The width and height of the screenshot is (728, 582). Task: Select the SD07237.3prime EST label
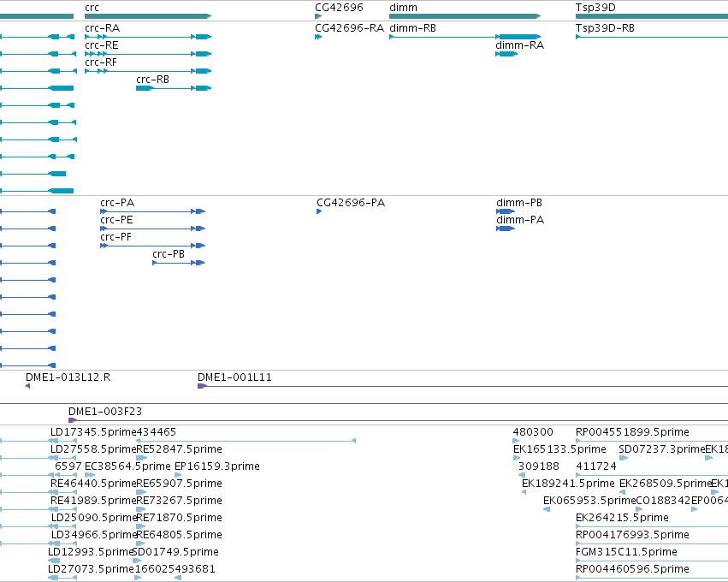pyautogui.click(x=661, y=449)
